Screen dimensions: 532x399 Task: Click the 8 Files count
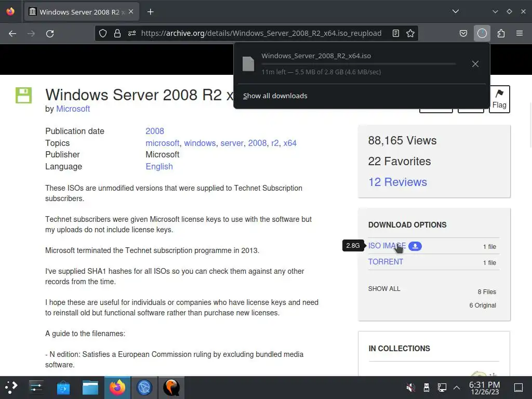(x=487, y=292)
